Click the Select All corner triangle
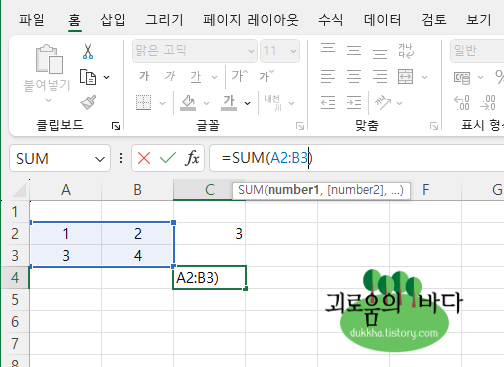Screen dimensions: 504x367 click(20, 191)
